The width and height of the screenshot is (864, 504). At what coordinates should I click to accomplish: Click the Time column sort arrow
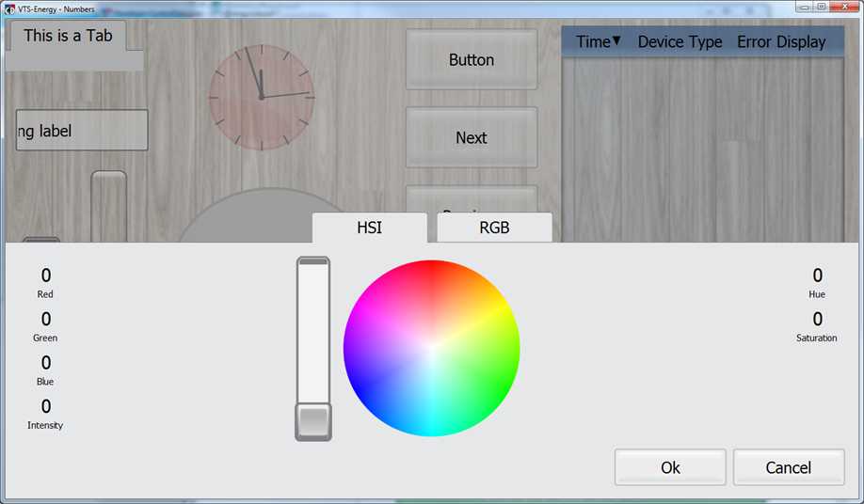(x=616, y=40)
